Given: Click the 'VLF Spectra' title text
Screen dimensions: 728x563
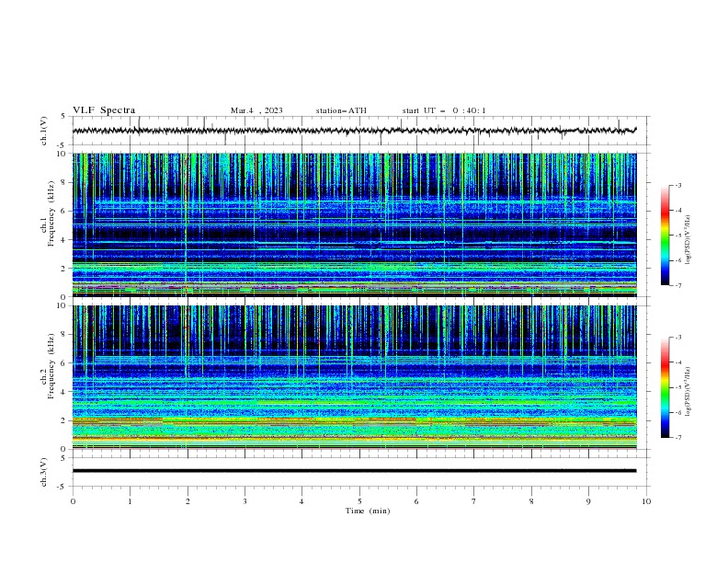Looking at the screenshot, I should tap(104, 110).
